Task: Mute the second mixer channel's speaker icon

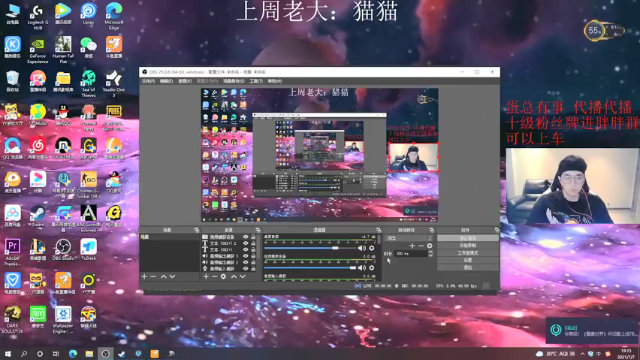Action: (x=362, y=268)
